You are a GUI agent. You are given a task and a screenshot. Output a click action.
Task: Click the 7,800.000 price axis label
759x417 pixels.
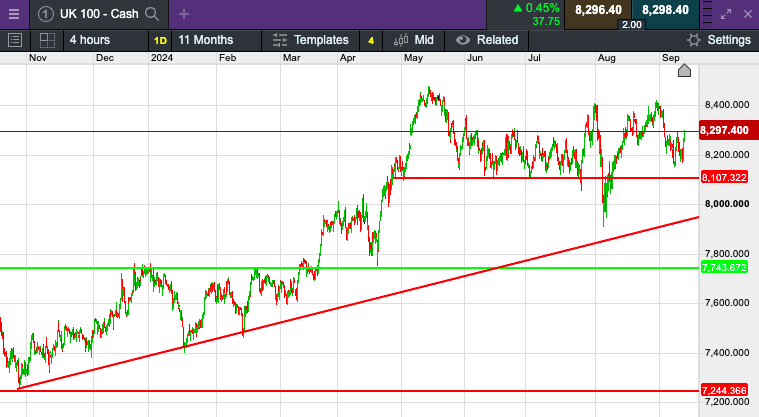pyautogui.click(x=727, y=254)
